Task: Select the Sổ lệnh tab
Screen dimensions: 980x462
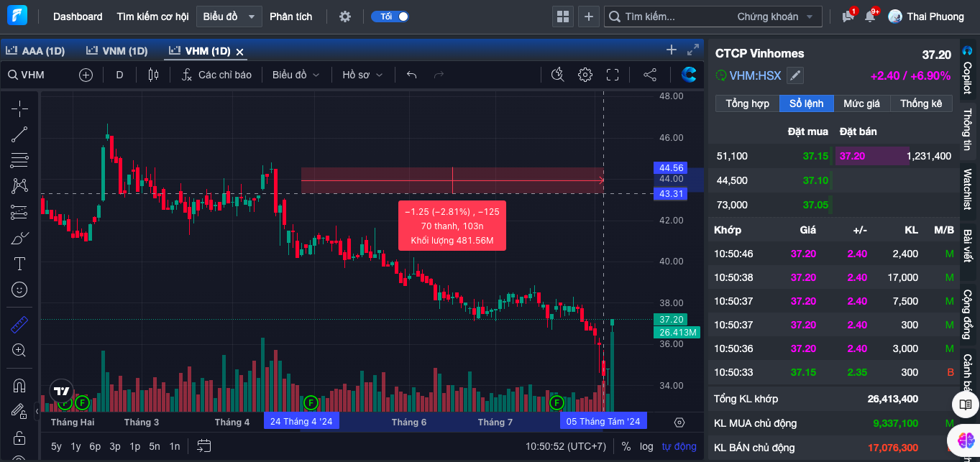Action: [x=806, y=103]
